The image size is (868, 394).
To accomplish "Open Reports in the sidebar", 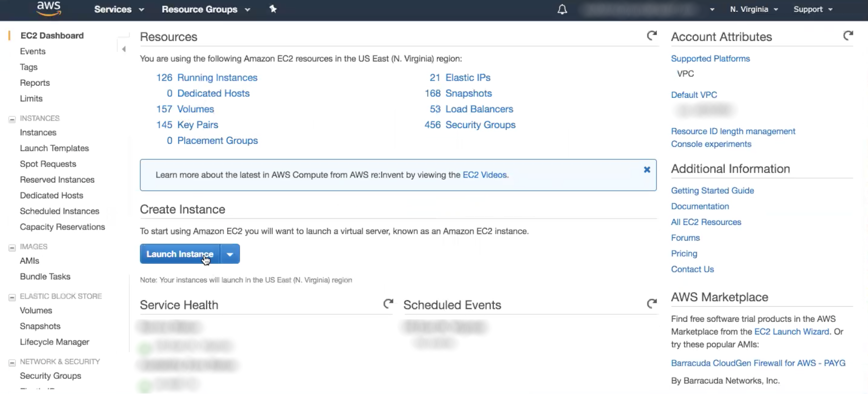I will pyautogui.click(x=35, y=83).
